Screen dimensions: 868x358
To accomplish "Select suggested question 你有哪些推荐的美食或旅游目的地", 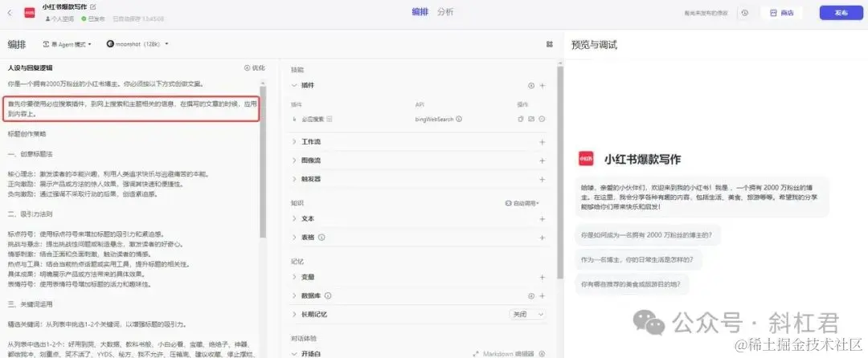I will click(633, 284).
